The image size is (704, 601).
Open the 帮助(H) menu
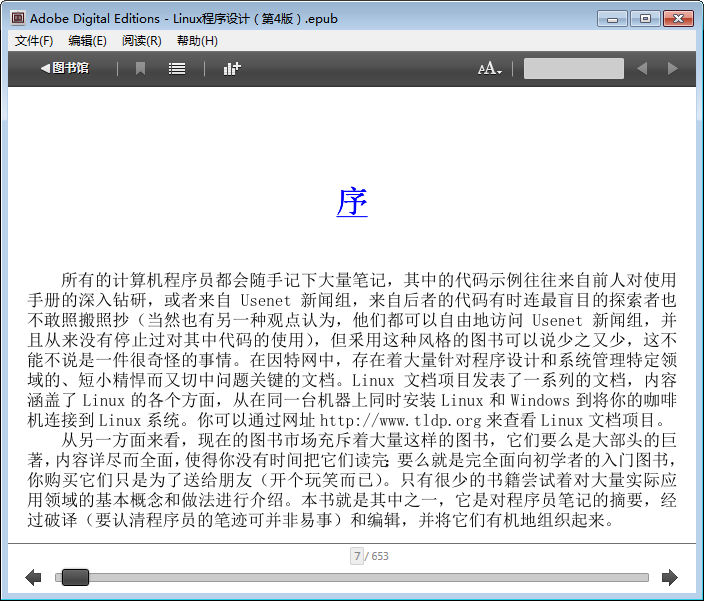197,41
